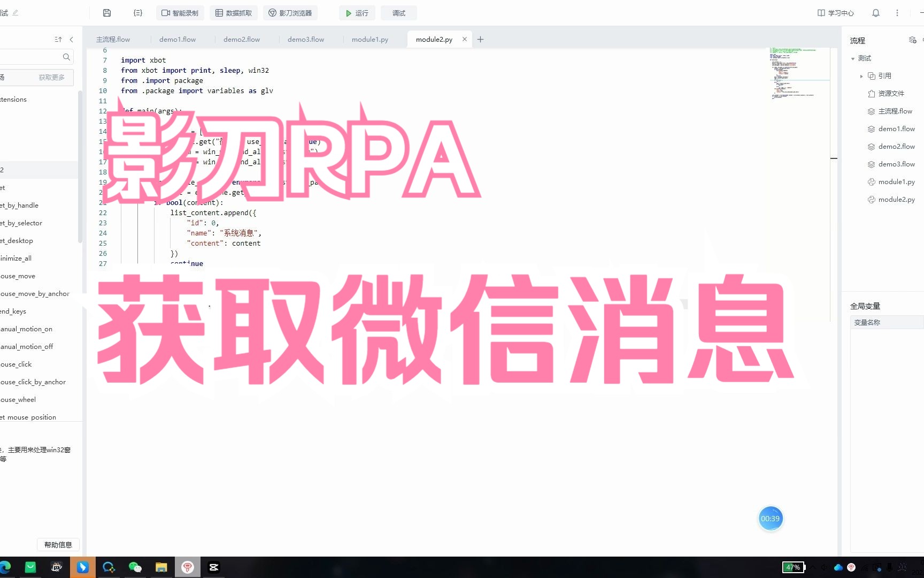Open demo3.flow in the flow tree
Screen dimensions: 924x578
[891, 164]
